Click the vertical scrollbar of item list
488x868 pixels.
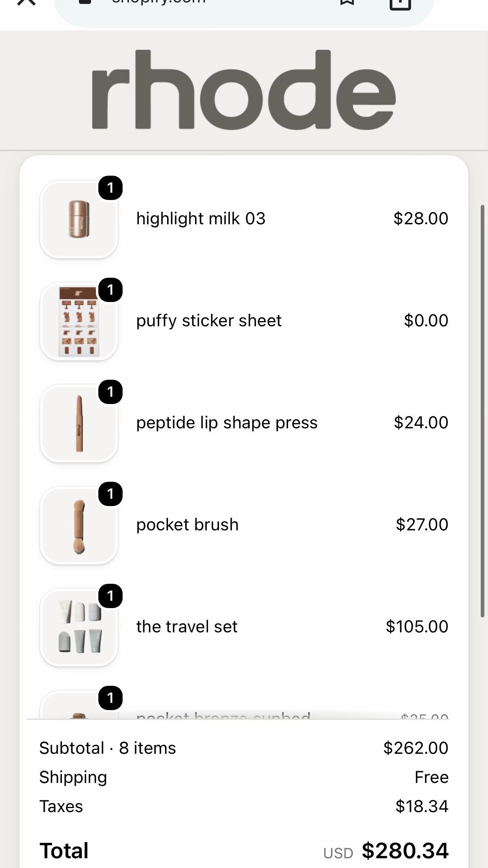coord(482,411)
